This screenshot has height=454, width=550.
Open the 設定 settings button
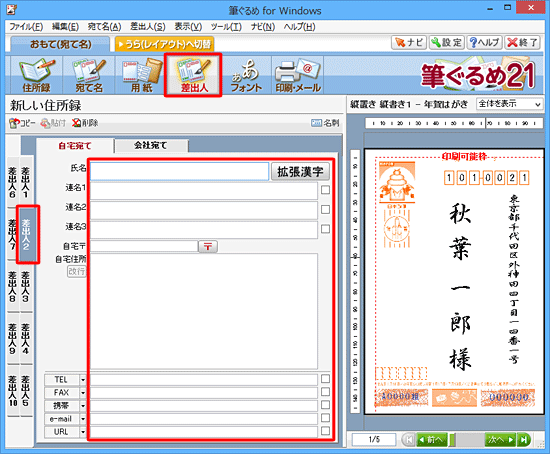[x=447, y=43]
